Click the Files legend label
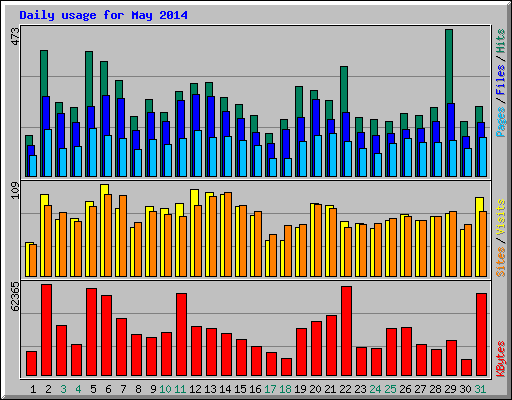 (501, 80)
